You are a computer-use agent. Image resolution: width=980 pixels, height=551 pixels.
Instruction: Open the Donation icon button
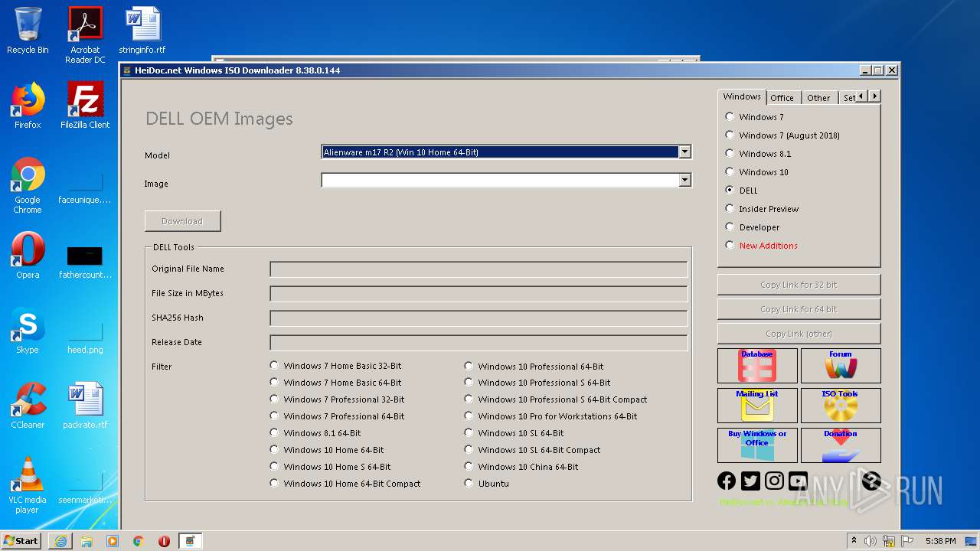point(841,445)
